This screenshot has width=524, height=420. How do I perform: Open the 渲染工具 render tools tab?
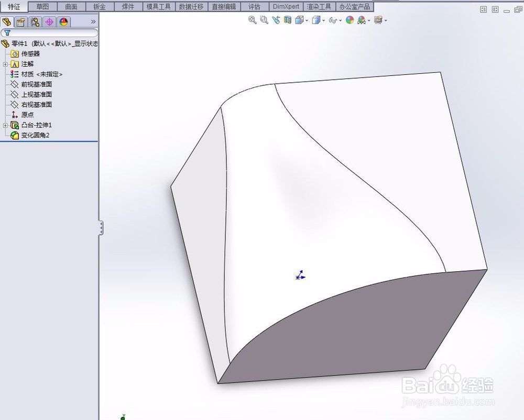pos(319,6)
